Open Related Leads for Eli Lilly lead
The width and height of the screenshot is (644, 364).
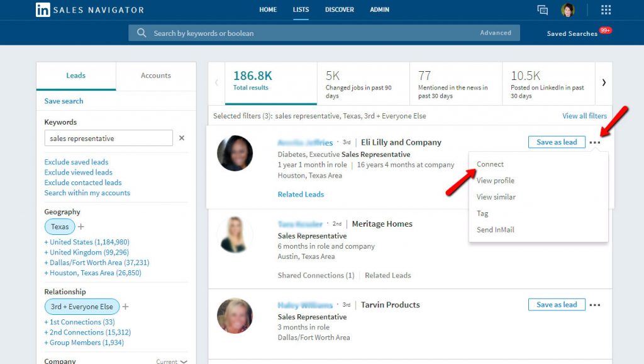click(x=301, y=195)
